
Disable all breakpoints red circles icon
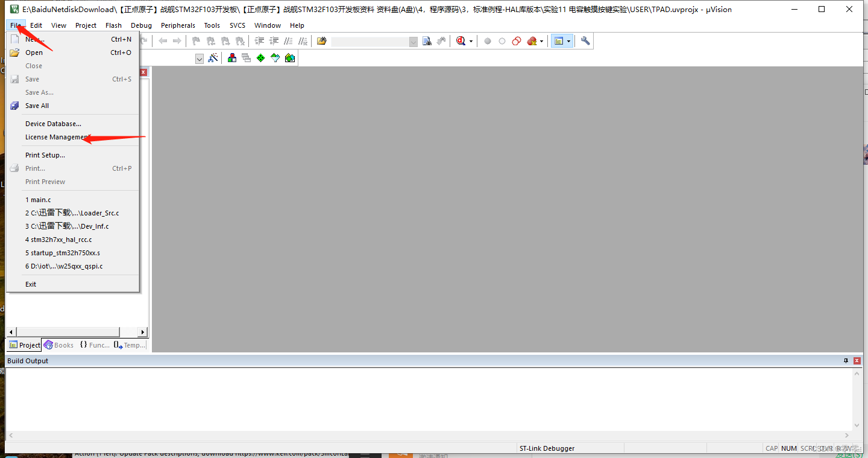[517, 41]
